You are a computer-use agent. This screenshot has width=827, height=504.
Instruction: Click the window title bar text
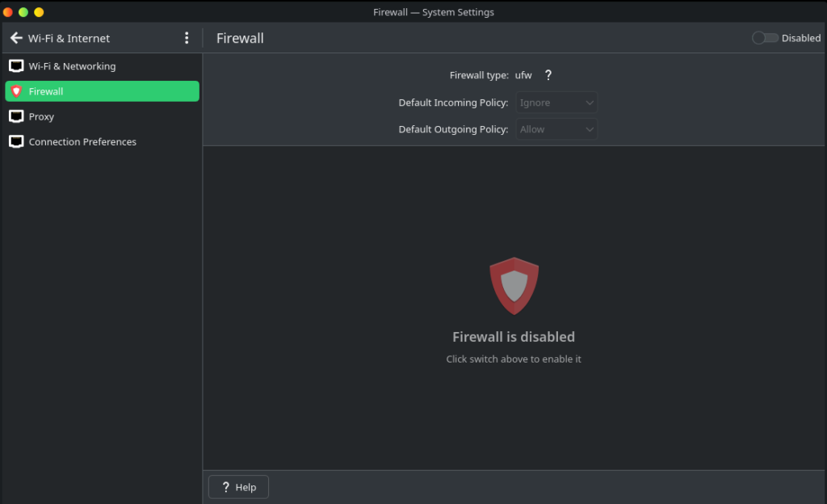[433, 12]
